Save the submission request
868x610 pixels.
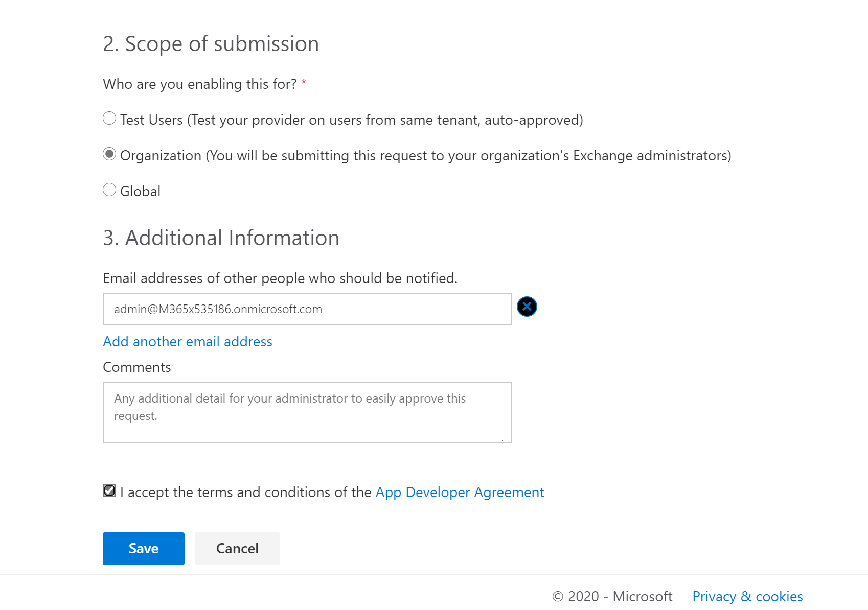(143, 548)
